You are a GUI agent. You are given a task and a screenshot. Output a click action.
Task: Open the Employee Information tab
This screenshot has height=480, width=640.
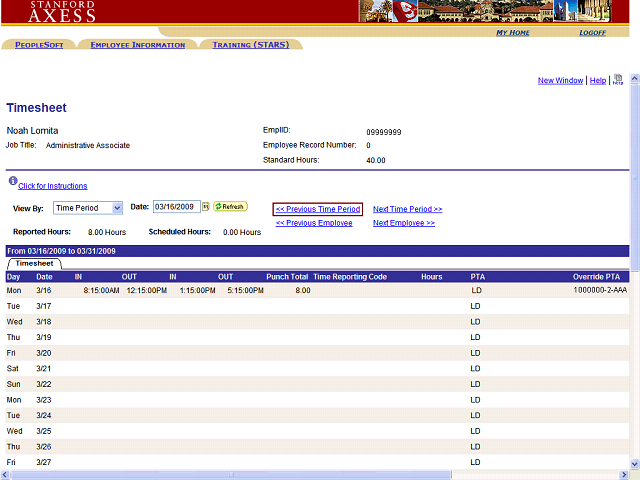coord(137,45)
